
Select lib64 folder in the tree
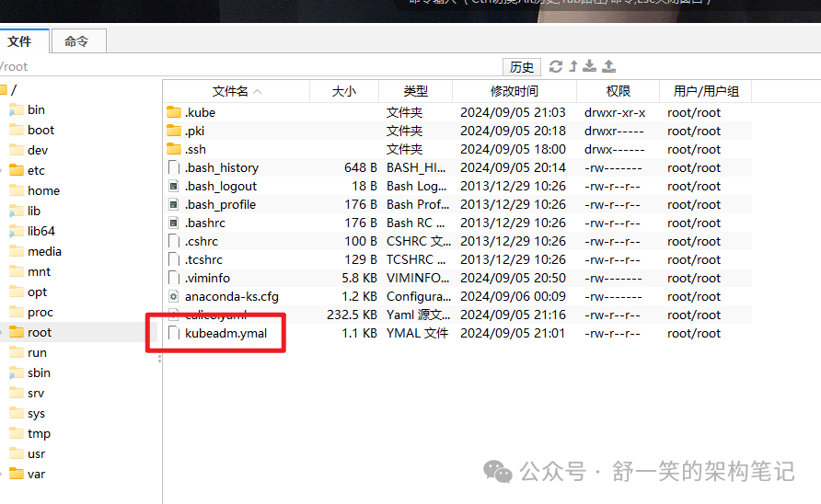click(40, 232)
